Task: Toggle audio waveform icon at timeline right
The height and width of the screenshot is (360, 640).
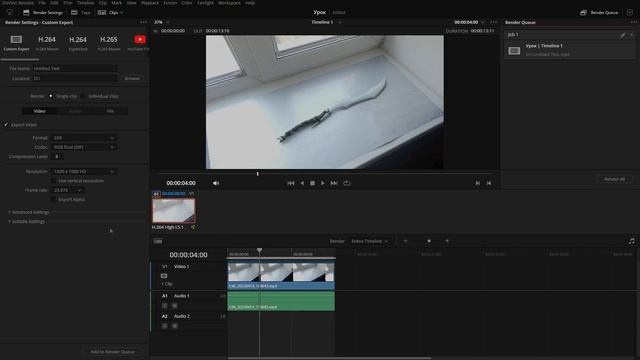Action: 631,241
